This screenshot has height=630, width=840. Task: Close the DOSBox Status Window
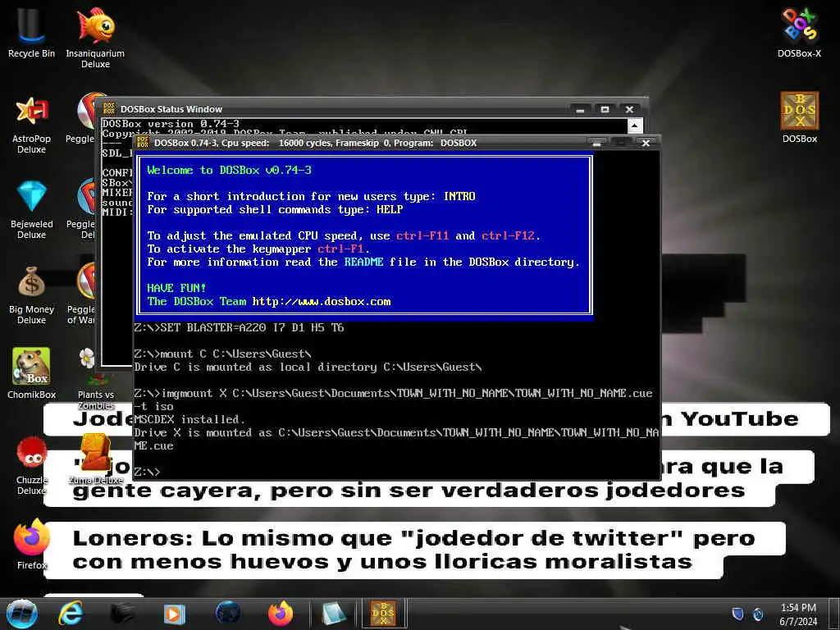click(629, 109)
